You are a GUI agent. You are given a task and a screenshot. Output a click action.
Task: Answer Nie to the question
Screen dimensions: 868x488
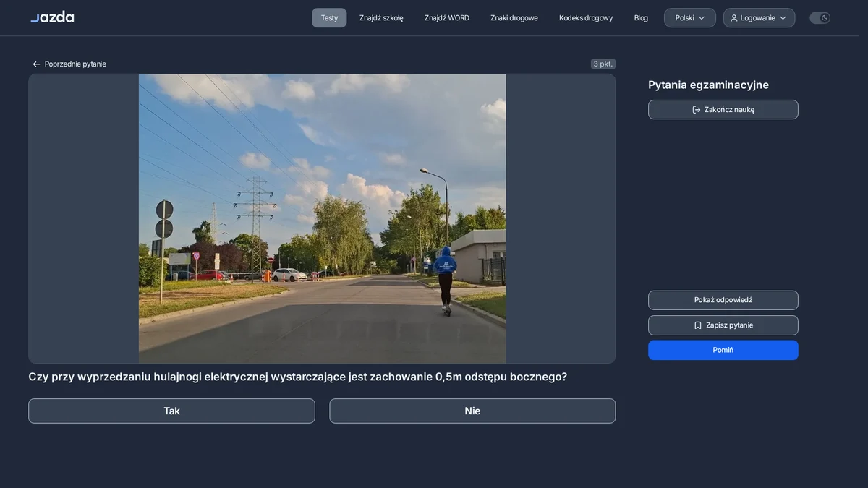472,411
